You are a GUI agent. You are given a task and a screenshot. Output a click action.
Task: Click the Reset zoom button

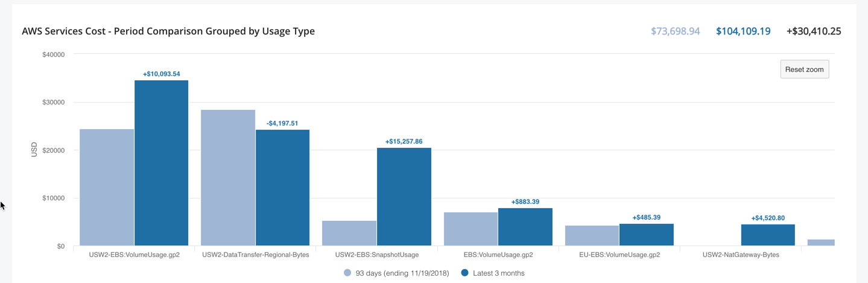click(x=805, y=69)
